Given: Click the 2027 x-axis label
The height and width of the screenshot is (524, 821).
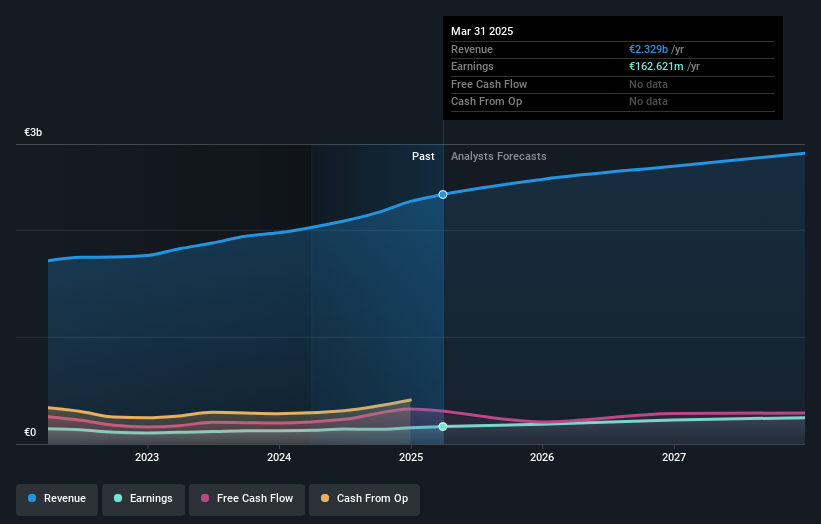Looking at the screenshot, I should pyautogui.click(x=674, y=458).
